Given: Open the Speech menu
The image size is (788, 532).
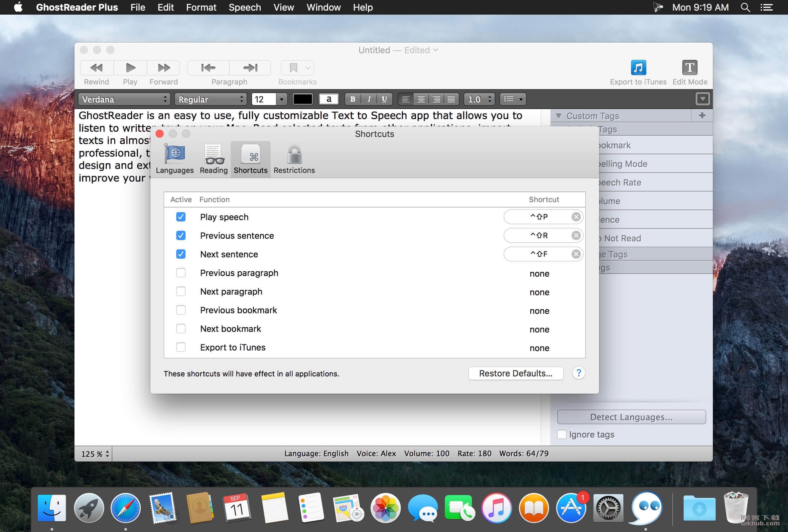Looking at the screenshot, I should [245, 7].
